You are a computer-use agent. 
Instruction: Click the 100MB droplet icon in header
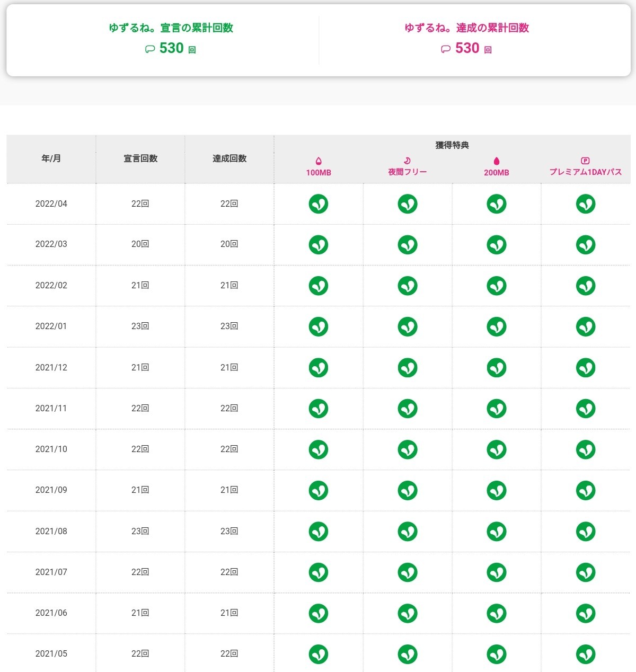tap(319, 161)
